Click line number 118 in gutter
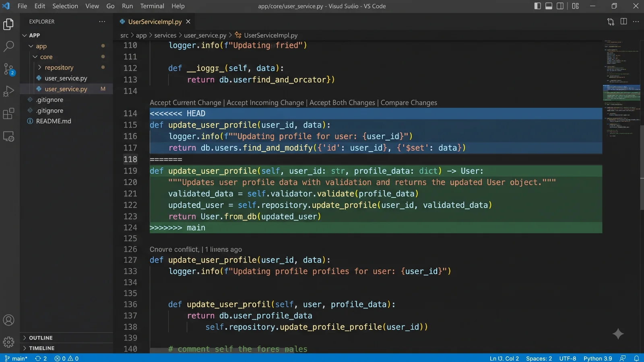The height and width of the screenshot is (362, 644). (130, 159)
